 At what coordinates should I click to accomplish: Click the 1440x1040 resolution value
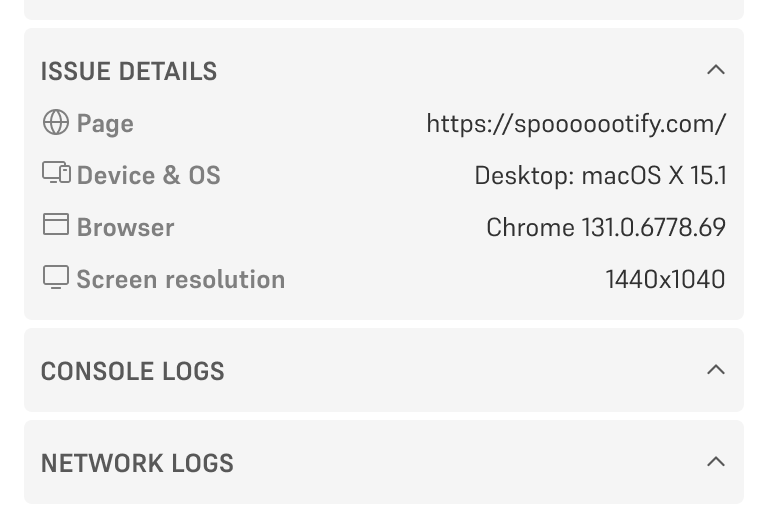tap(665, 280)
